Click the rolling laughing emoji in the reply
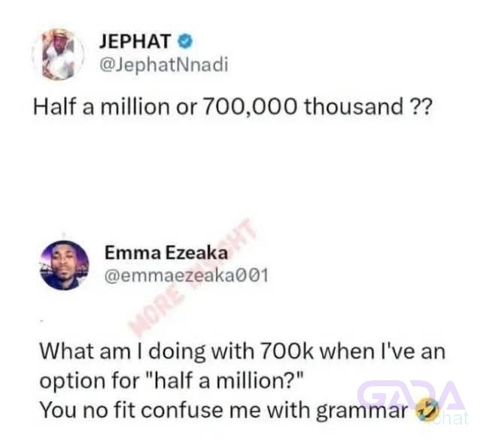The width and height of the screenshot is (492, 448). (x=427, y=410)
